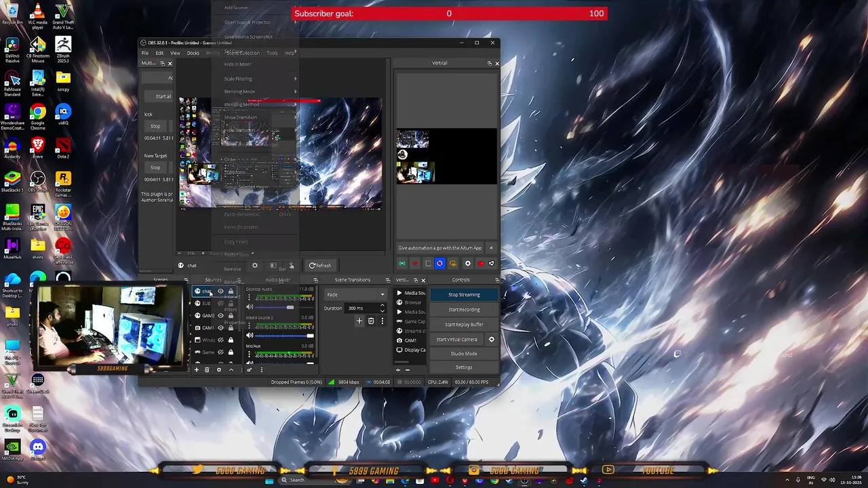Click Stop Streaming button
This screenshot has width=868, height=488.
464,295
